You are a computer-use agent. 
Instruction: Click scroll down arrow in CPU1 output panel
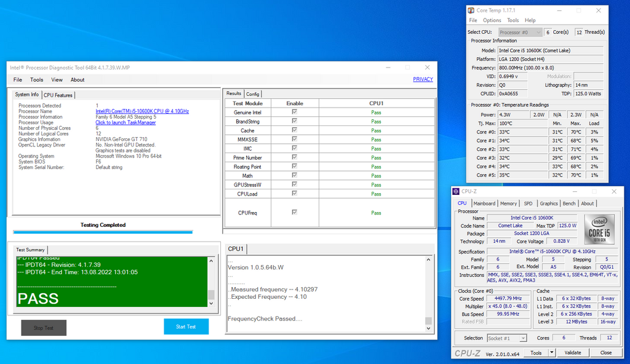428,328
